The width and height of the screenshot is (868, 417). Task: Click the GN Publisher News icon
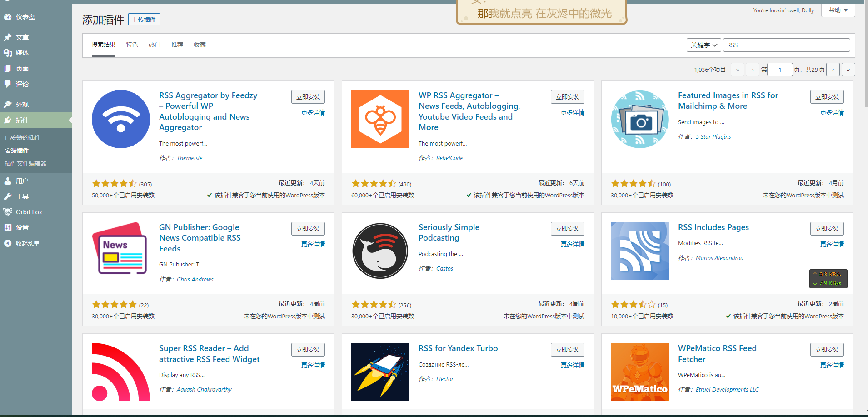[121, 251]
